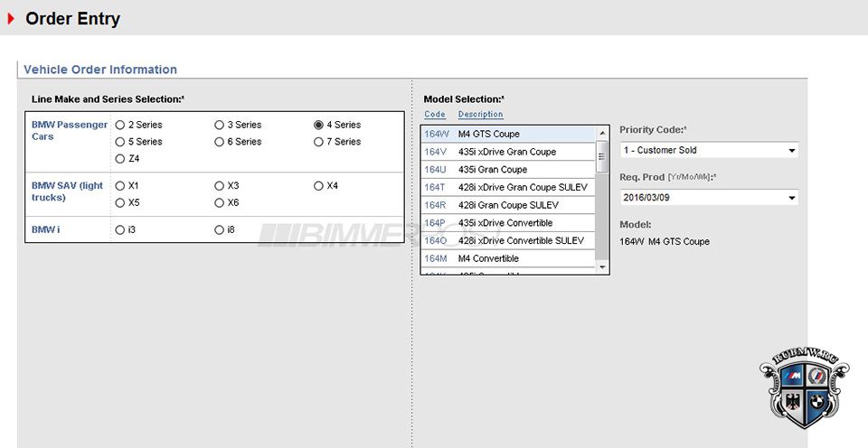Image resolution: width=868 pixels, height=448 pixels.
Task: Choose the i8 radio button
Action: coord(219,229)
